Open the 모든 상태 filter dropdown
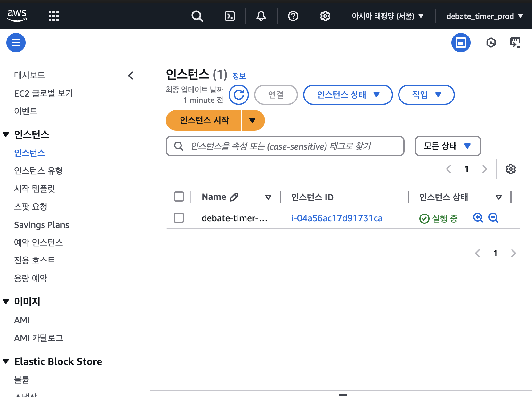Image resolution: width=532 pixels, height=397 pixels. click(x=448, y=146)
